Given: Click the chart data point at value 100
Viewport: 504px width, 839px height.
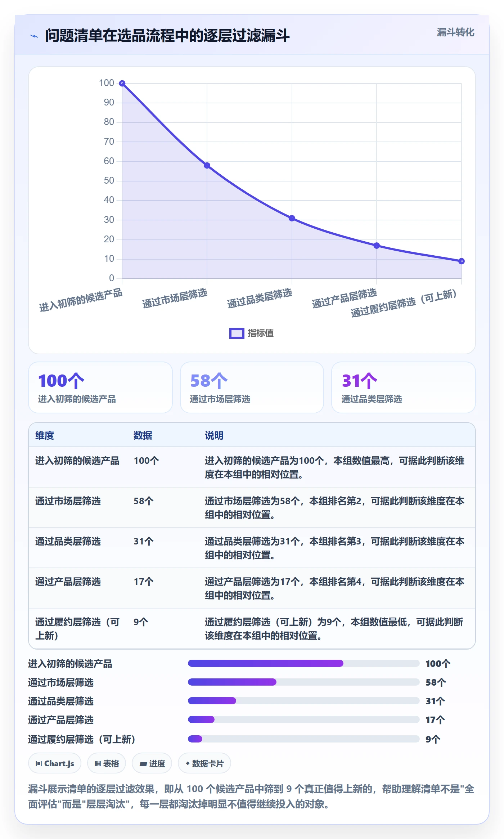Looking at the screenshot, I should pos(122,84).
